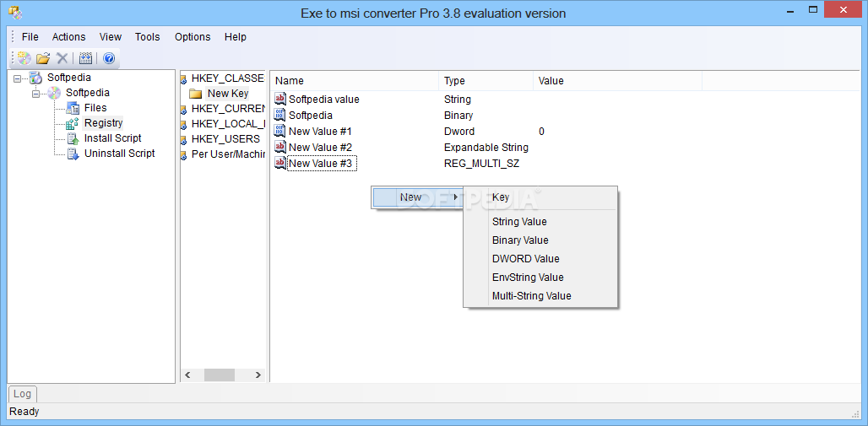Click the Per User/Machine hive icon
The height and width of the screenshot is (426, 868).
[x=183, y=154]
